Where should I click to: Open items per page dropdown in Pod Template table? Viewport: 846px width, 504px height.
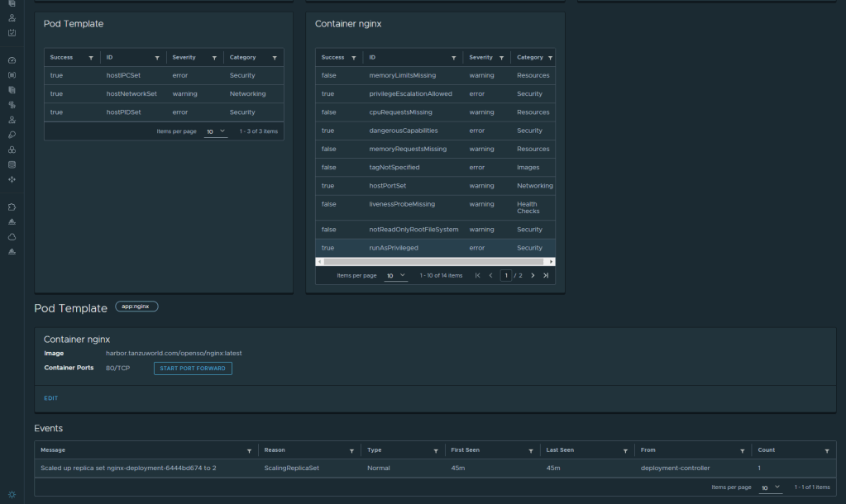click(216, 131)
